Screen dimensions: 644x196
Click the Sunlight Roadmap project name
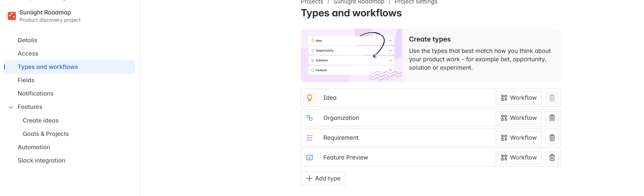[x=45, y=13]
